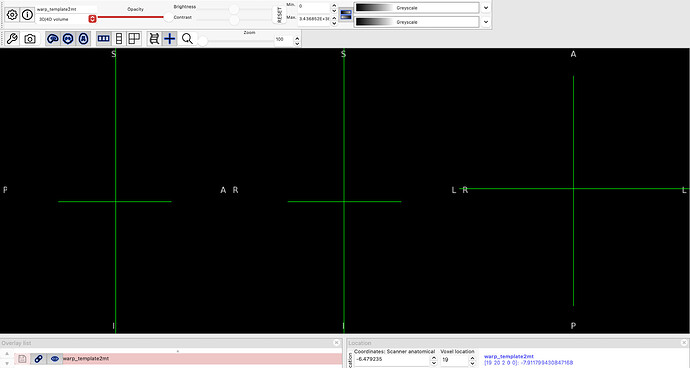Viewport: 690px width, 368px height.
Task: Edit the scanner anatomical coordinate -6.479235
Action: [x=392, y=360]
